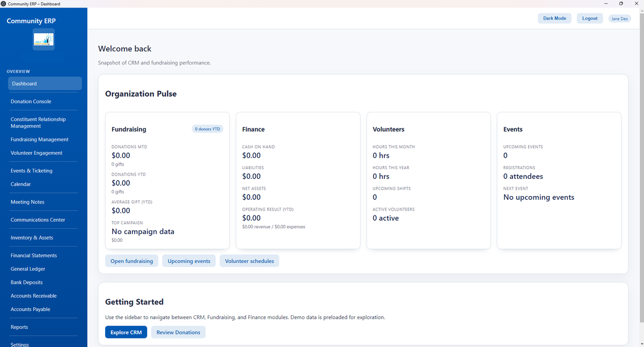The width and height of the screenshot is (644, 347).
Task: Open the Jane Deo user badge
Action: click(x=619, y=18)
